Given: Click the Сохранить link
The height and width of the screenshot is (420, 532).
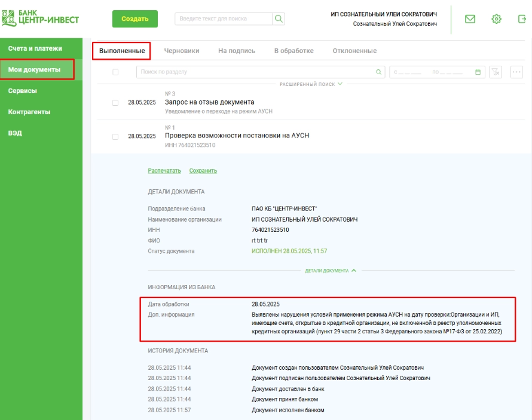Looking at the screenshot, I should point(203,171).
